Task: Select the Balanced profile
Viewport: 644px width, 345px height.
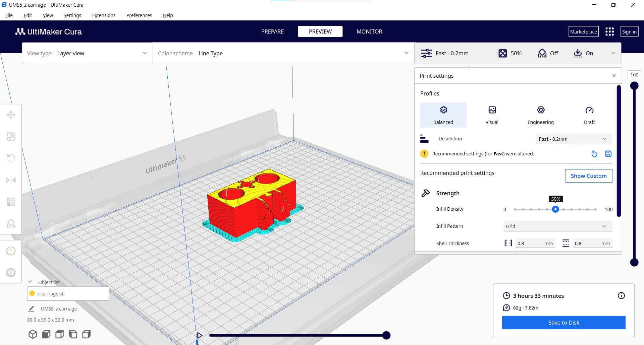Action: pyautogui.click(x=443, y=115)
